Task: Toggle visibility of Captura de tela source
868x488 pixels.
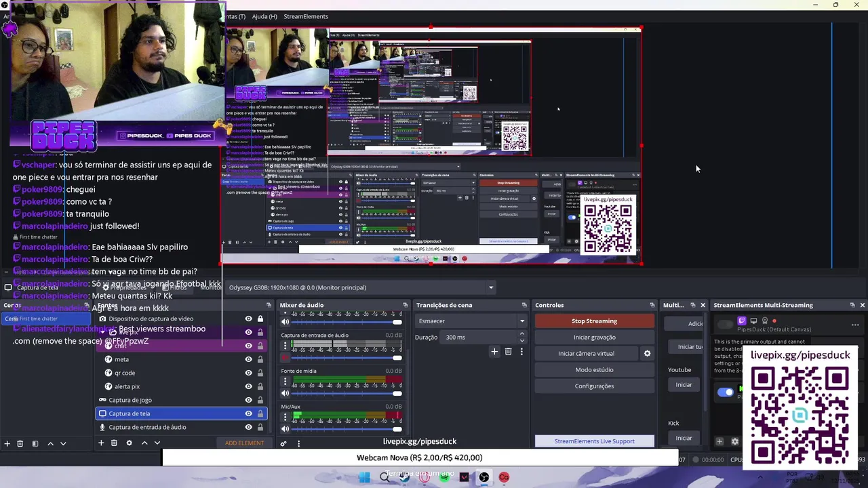Action: pos(248,413)
